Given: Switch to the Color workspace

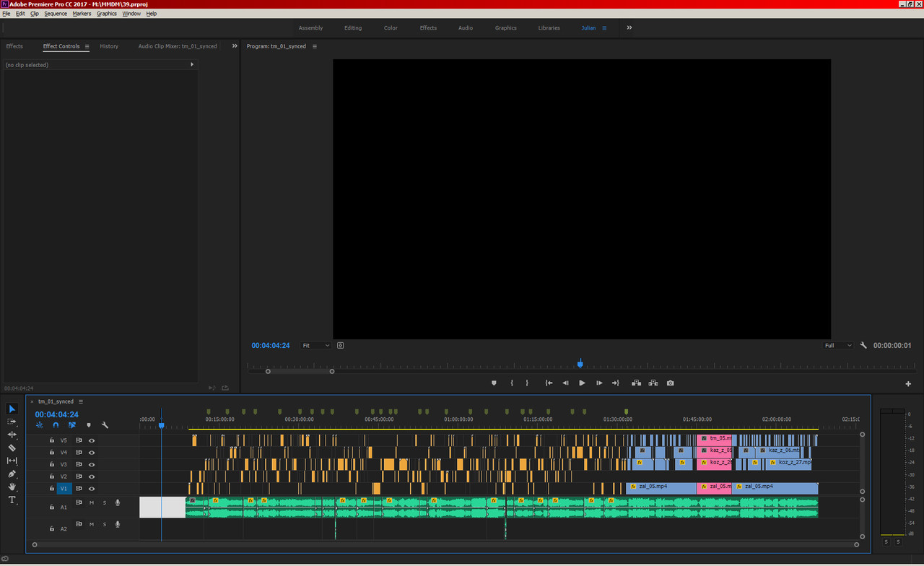Looking at the screenshot, I should (391, 28).
